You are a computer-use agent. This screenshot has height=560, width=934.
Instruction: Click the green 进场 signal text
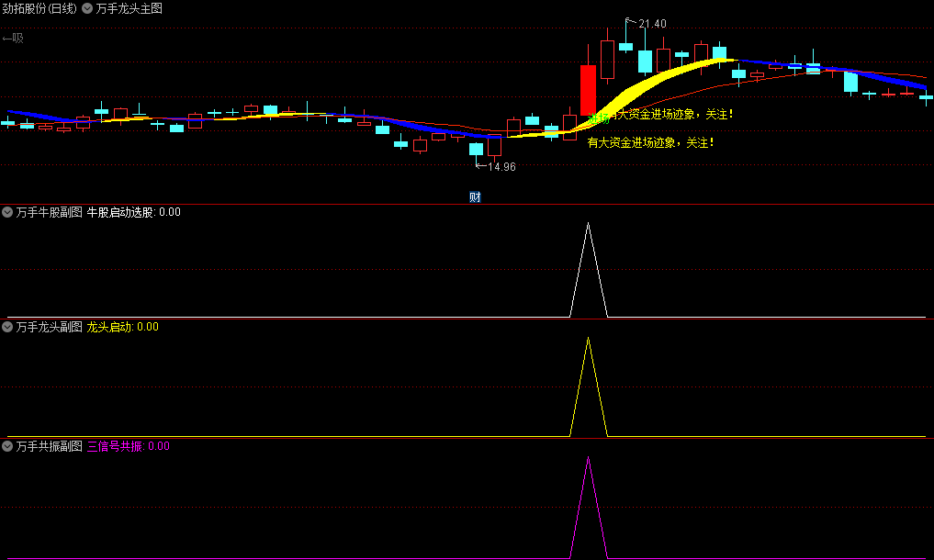coord(599,118)
